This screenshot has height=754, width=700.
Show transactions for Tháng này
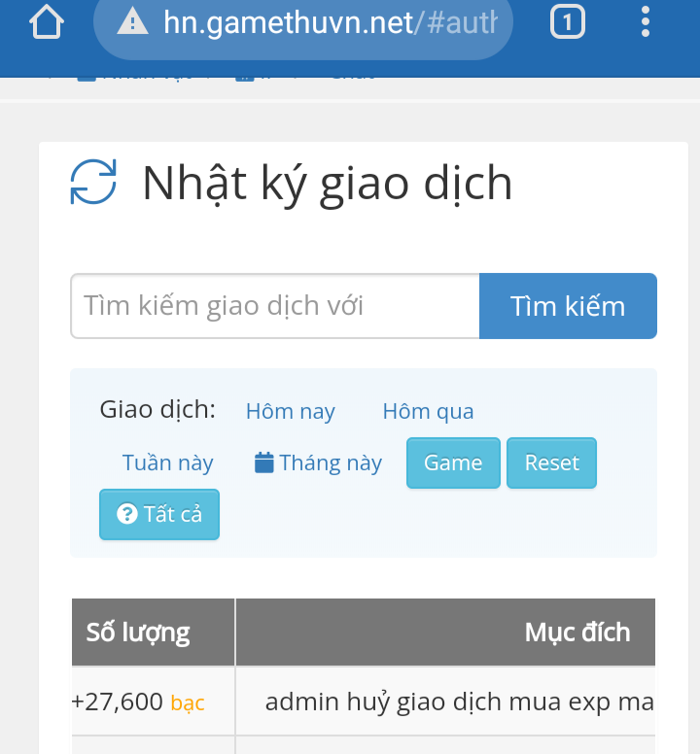(x=331, y=463)
